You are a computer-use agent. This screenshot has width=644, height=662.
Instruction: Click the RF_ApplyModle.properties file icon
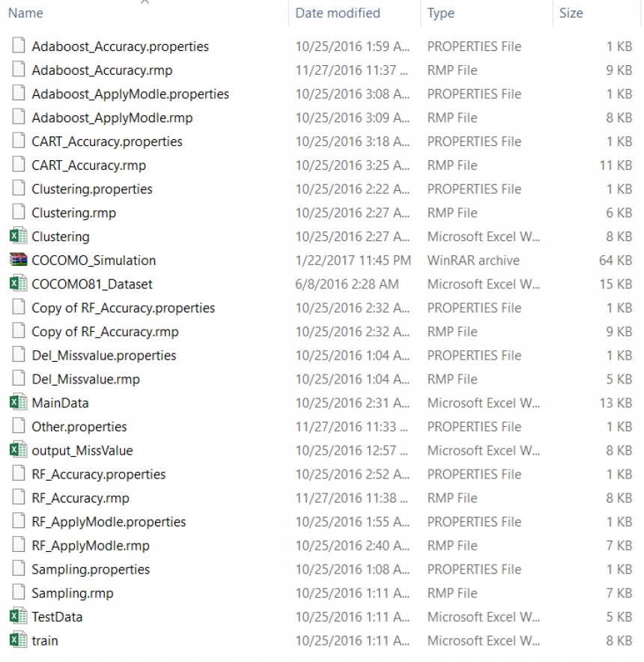click(x=18, y=520)
